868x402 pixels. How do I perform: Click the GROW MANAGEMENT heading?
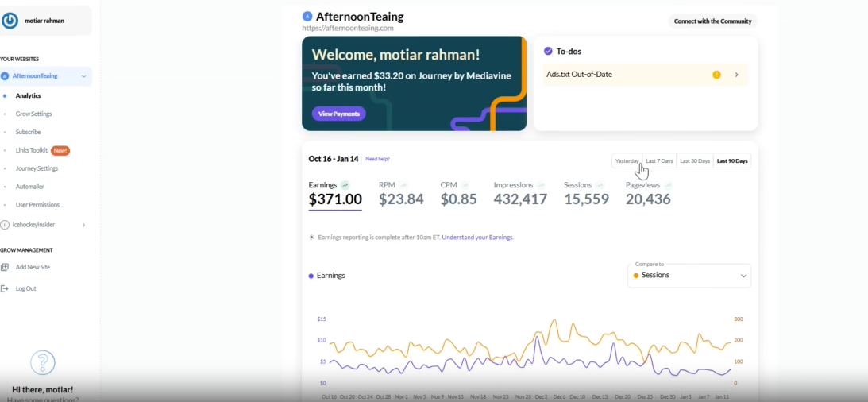26,250
